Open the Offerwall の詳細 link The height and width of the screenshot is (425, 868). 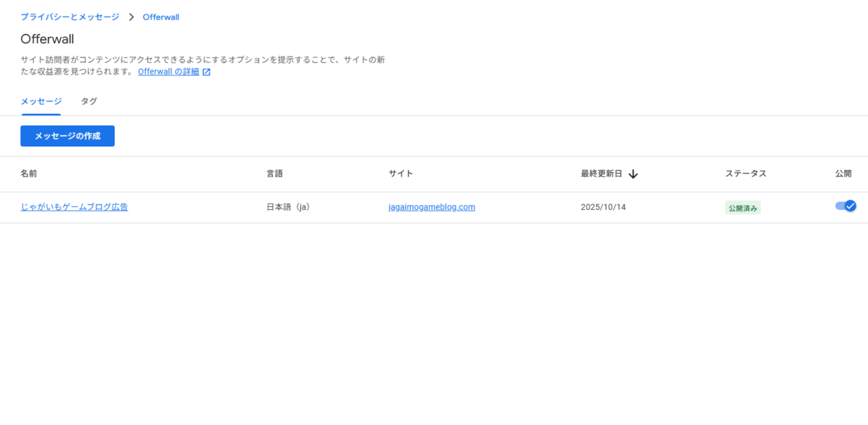pyautogui.click(x=168, y=72)
